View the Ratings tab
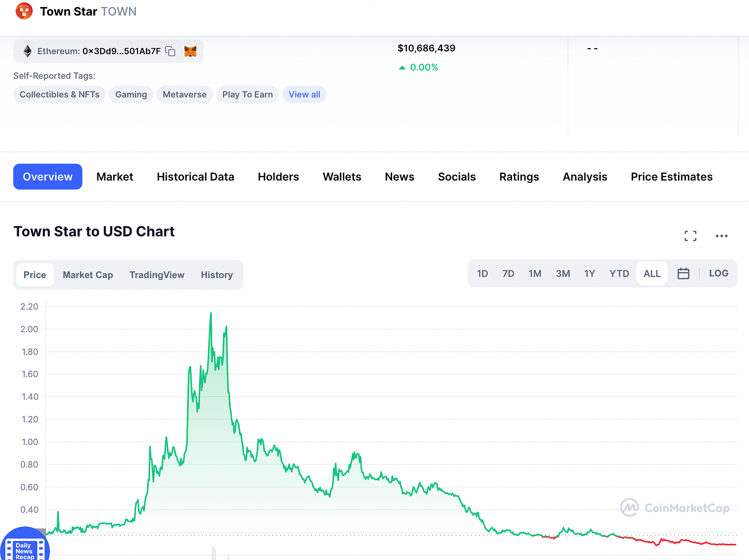Image resolution: width=749 pixels, height=560 pixels. [519, 177]
